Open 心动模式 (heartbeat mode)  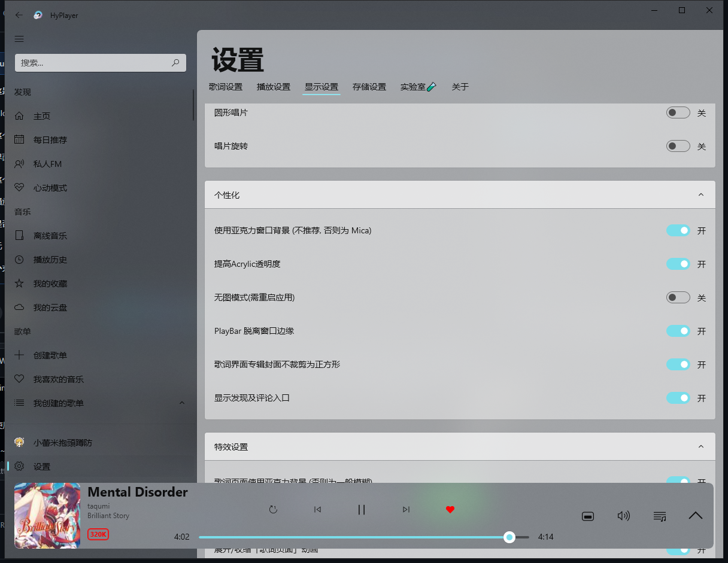tap(50, 187)
